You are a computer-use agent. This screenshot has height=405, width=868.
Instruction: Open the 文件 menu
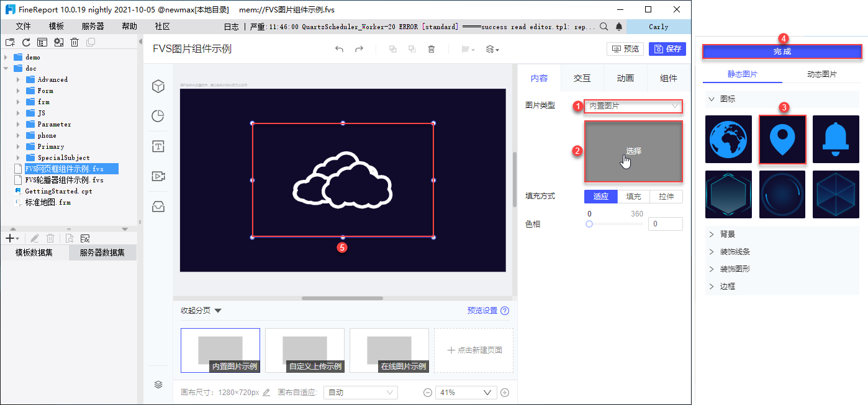coord(23,27)
